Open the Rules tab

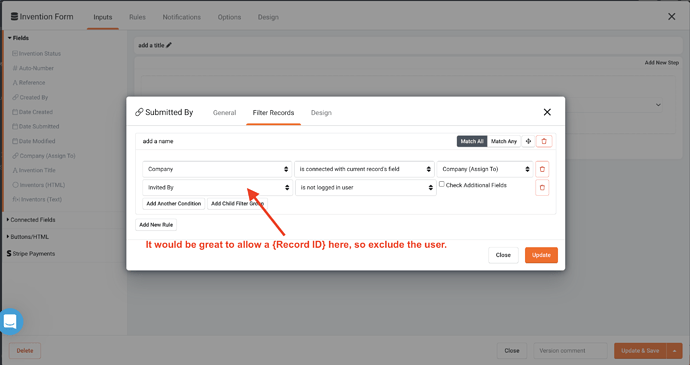tap(137, 17)
